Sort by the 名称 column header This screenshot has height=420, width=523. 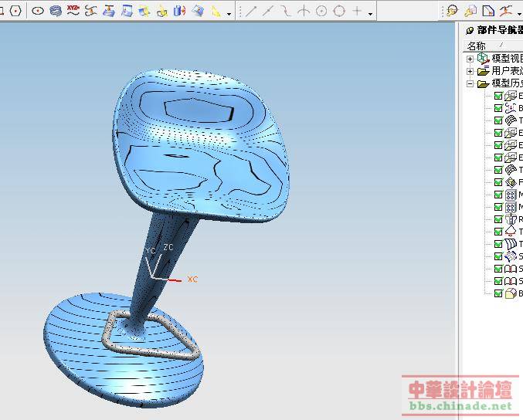click(x=477, y=46)
